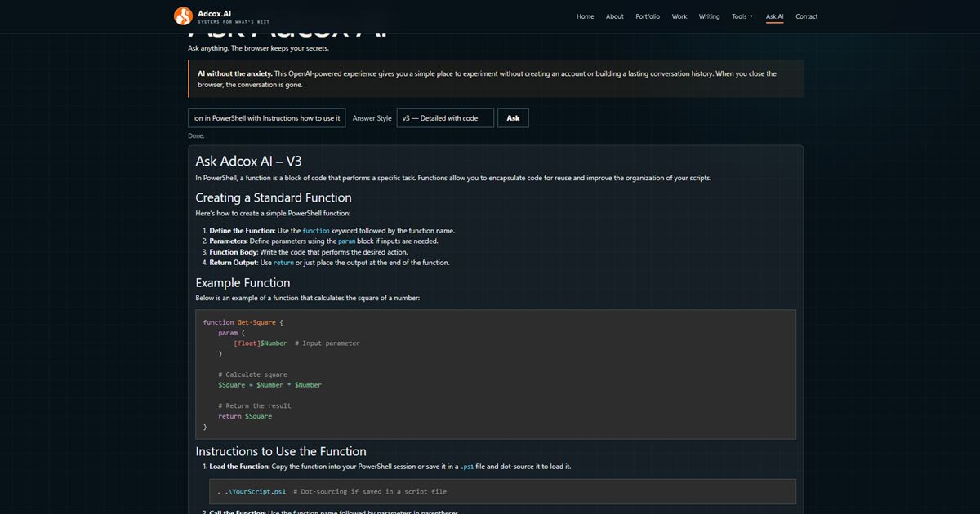Screen dimensions: 980x514
Task: Click the "return $Square" code line
Action: coord(245,416)
